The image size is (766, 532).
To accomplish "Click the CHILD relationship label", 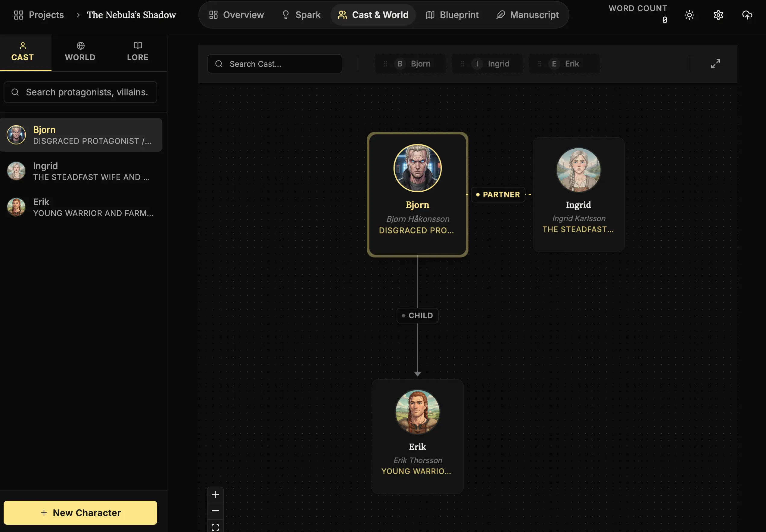I will 417,316.
